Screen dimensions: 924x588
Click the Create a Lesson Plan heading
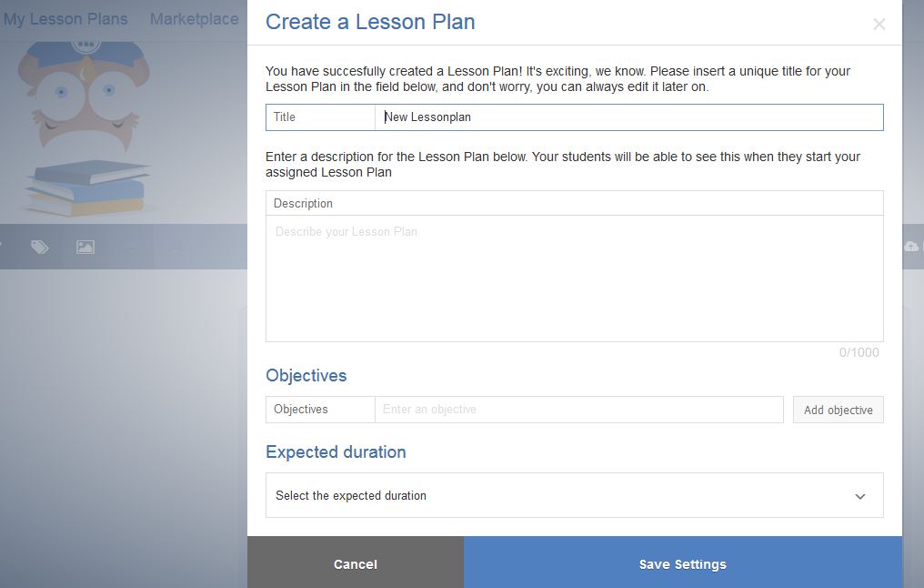click(370, 23)
